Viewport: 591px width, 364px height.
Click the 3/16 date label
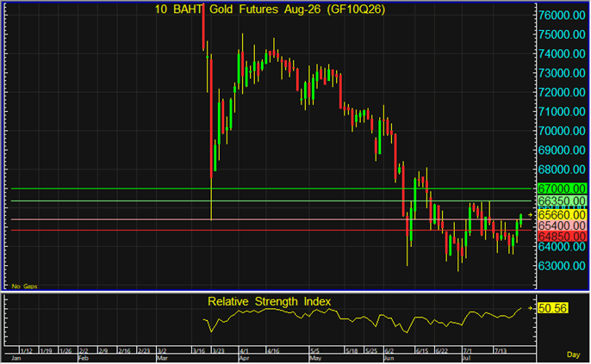(x=199, y=351)
